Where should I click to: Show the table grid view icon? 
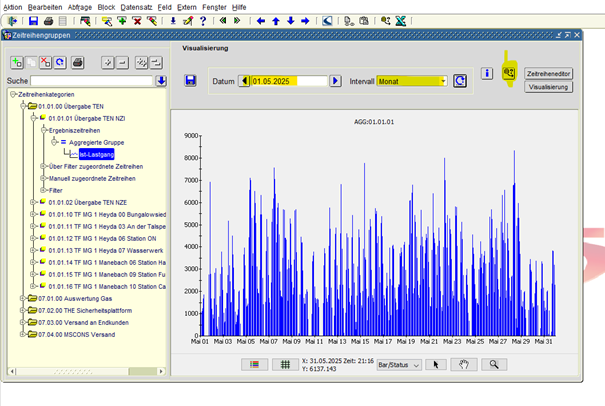tap(285, 365)
